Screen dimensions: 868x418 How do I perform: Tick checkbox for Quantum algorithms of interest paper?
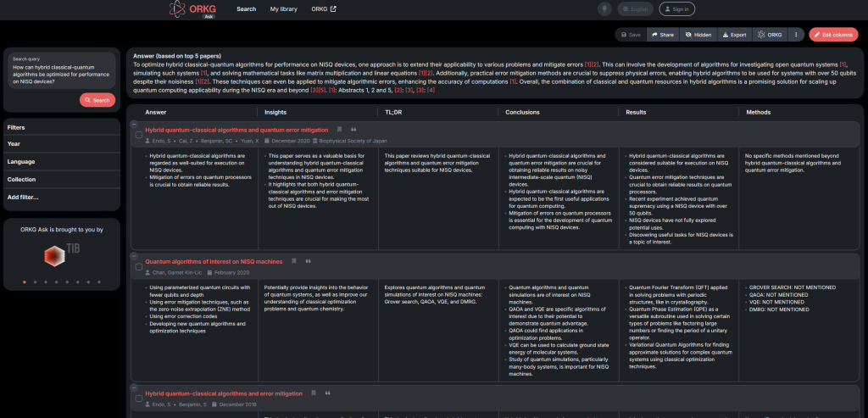(138, 267)
